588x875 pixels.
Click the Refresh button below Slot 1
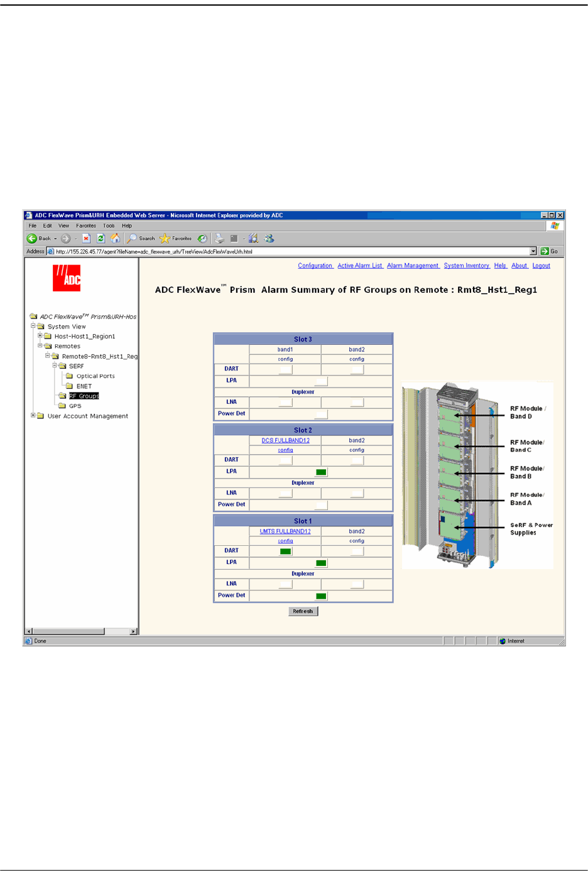303,611
